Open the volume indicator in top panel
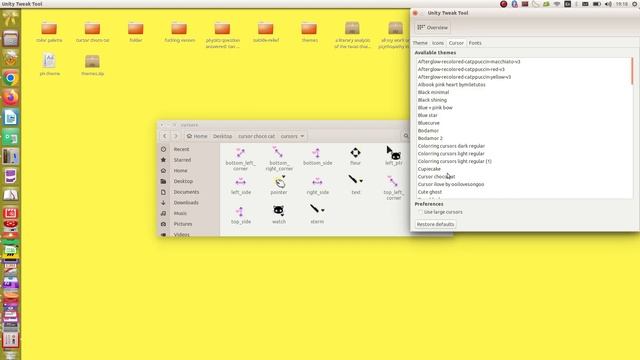640x360 pixels. [608, 4]
